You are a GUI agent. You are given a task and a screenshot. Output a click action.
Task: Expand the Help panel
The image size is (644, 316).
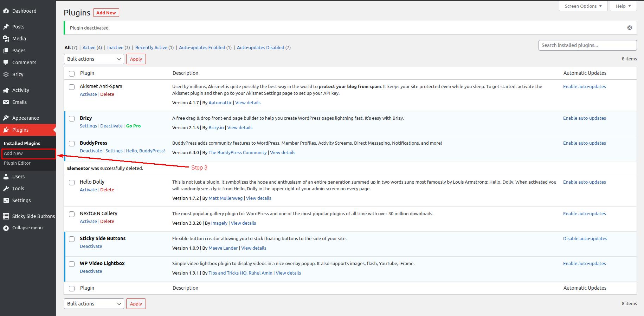pyautogui.click(x=623, y=6)
